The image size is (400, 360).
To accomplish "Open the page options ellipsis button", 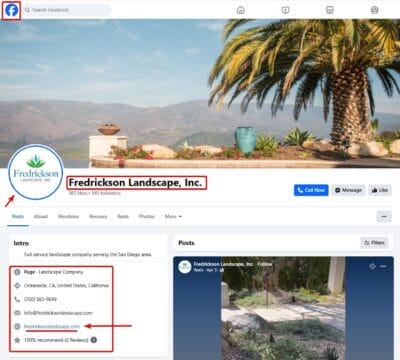I will (x=384, y=216).
